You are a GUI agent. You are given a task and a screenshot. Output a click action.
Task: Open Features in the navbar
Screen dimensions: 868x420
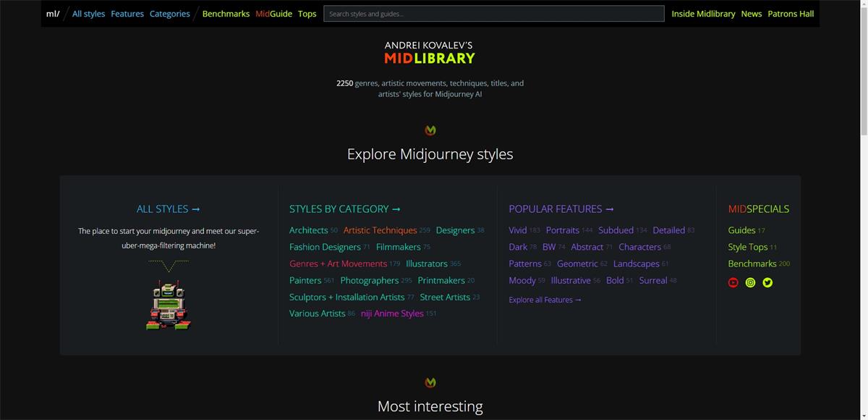pyautogui.click(x=127, y=14)
